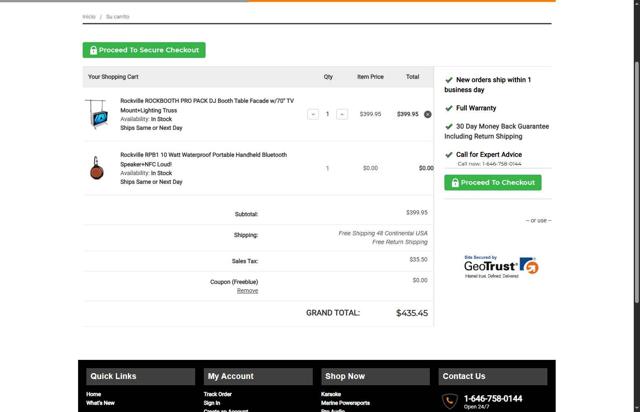The width and height of the screenshot is (640, 412).
Task: Open the RPB1 Bluetooth speaker thumbnail
Action: [97, 168]
